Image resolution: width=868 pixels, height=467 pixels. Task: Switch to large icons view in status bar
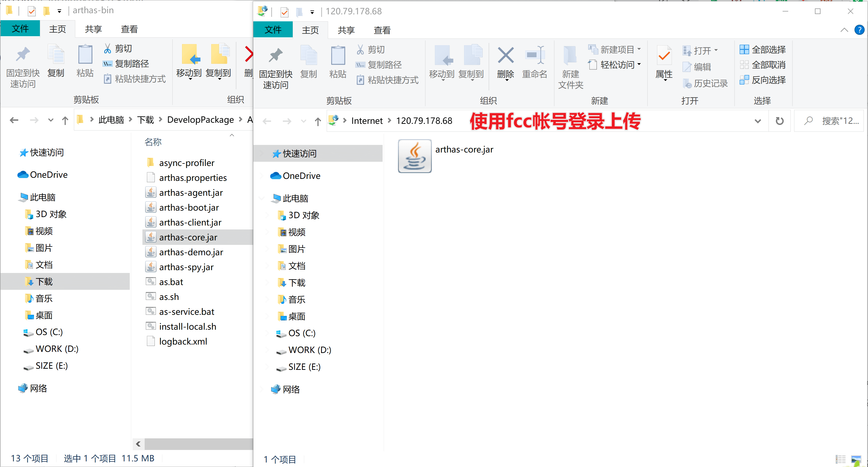pos(856,459)
